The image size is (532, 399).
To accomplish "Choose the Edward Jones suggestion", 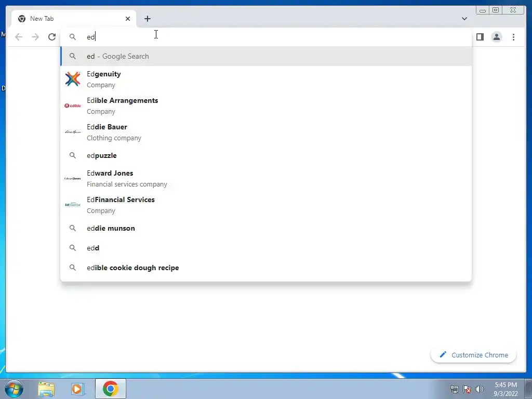I will (x=266, y=179).
